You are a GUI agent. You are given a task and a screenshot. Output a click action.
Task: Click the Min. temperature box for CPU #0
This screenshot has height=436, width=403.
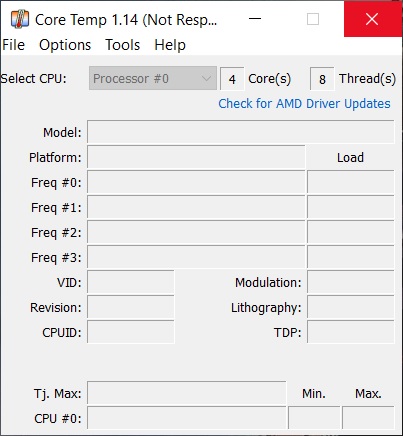314,418
